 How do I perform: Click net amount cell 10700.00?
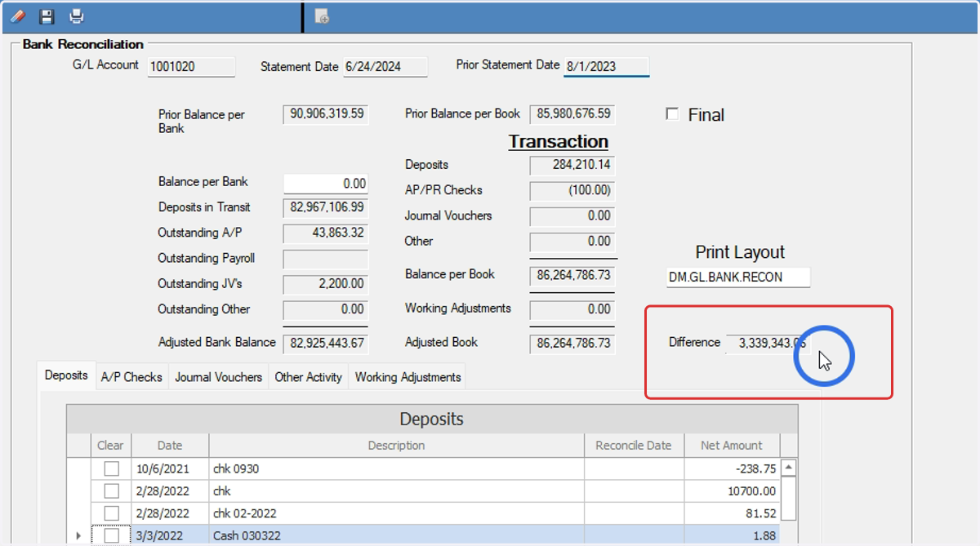click(732, 491)
